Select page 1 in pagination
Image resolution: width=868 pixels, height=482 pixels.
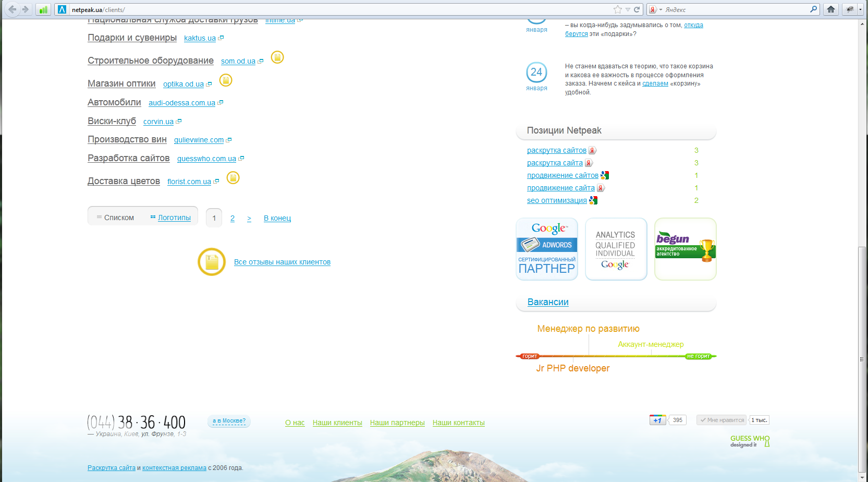[214, 218]
